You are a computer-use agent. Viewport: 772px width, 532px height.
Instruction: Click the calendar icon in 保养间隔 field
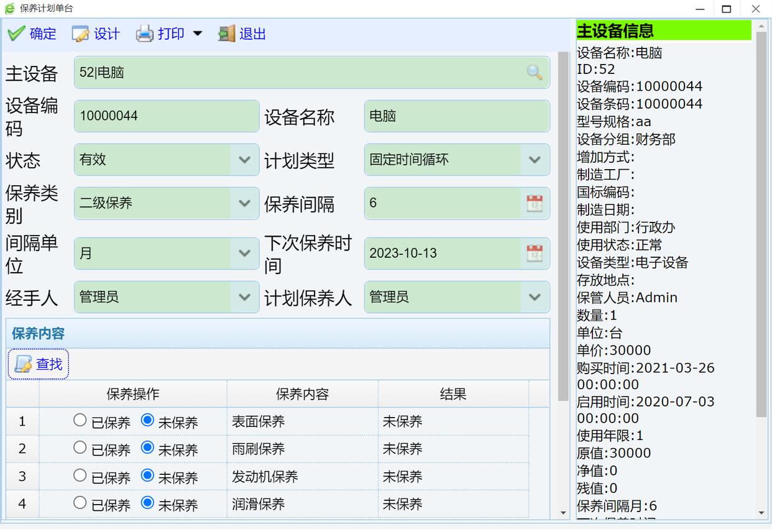(534, 203)
